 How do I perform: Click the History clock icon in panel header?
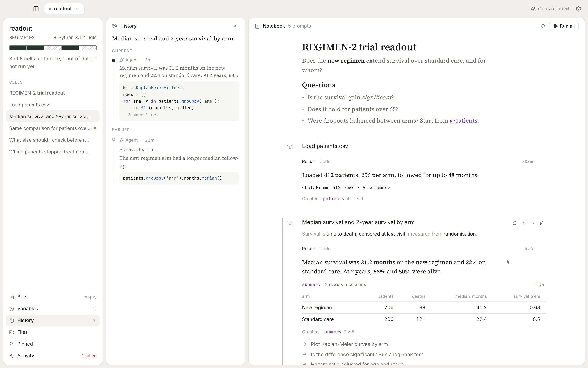[x=115, y=26]
